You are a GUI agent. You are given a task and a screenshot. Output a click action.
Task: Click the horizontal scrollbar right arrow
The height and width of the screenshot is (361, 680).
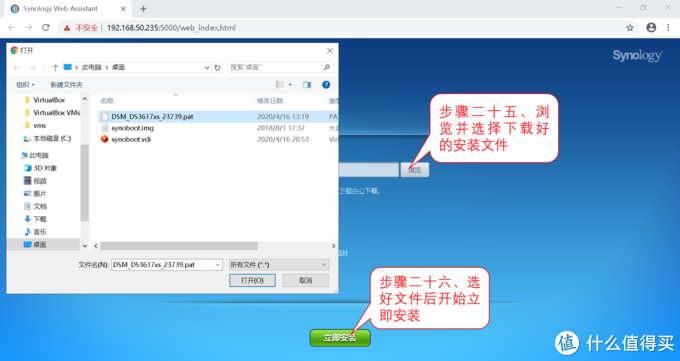coord(333,246)
